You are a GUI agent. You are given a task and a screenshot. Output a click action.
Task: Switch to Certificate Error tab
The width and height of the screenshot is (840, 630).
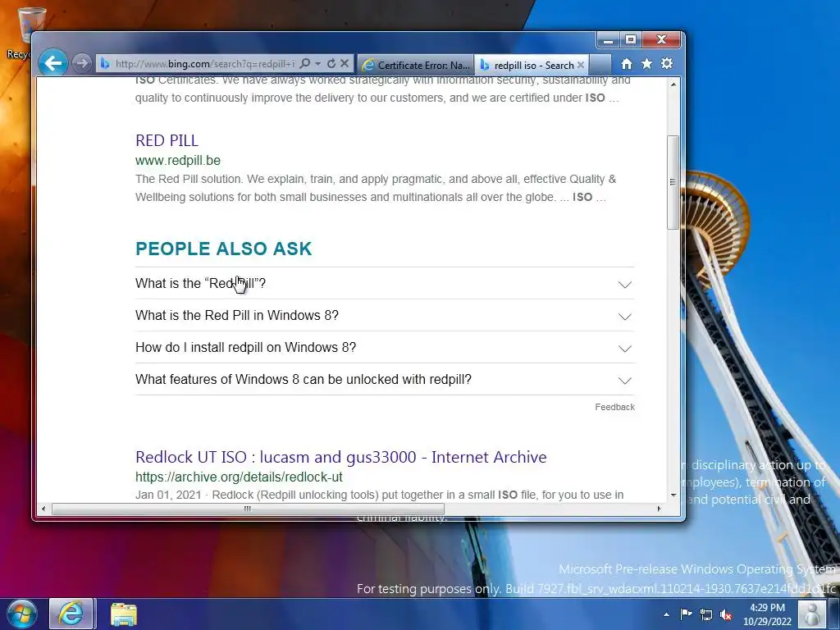click(x=415, y=65)
